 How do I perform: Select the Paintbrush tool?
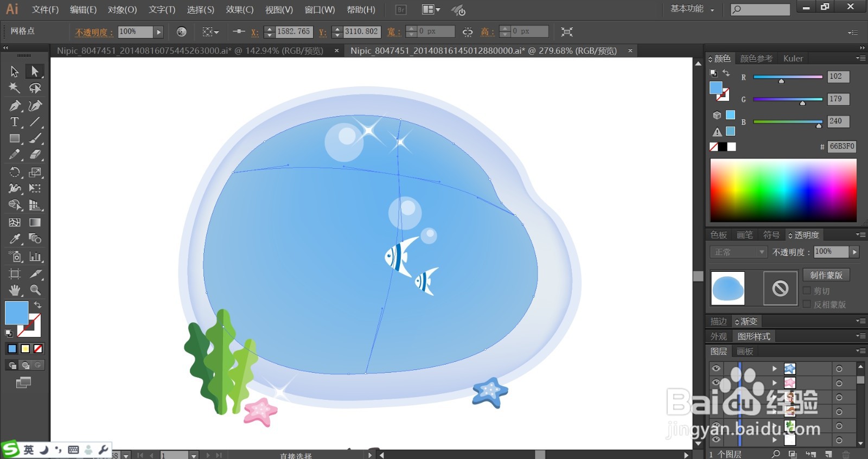[35, 139]
